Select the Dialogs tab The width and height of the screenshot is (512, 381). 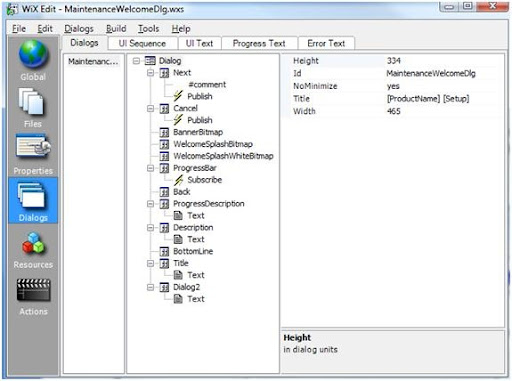(x=84, y=43)
